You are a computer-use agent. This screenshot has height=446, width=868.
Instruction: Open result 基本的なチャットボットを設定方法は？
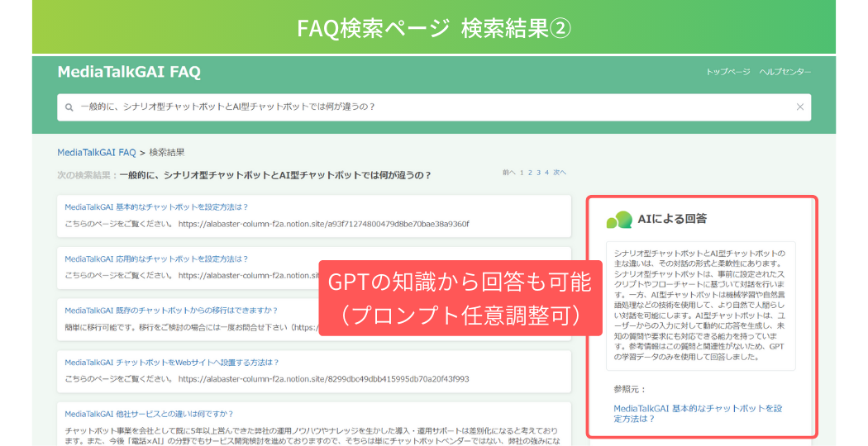tap(157, 207)
